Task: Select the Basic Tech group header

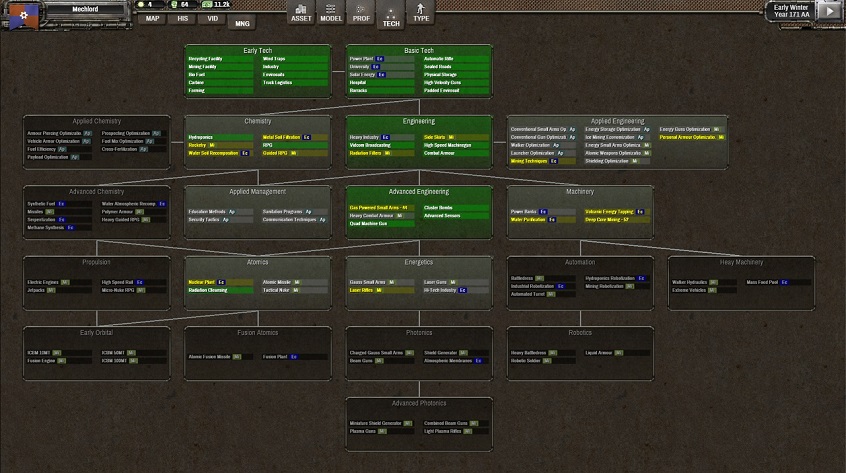Action: pyautogui.click(x=419, y=50)
